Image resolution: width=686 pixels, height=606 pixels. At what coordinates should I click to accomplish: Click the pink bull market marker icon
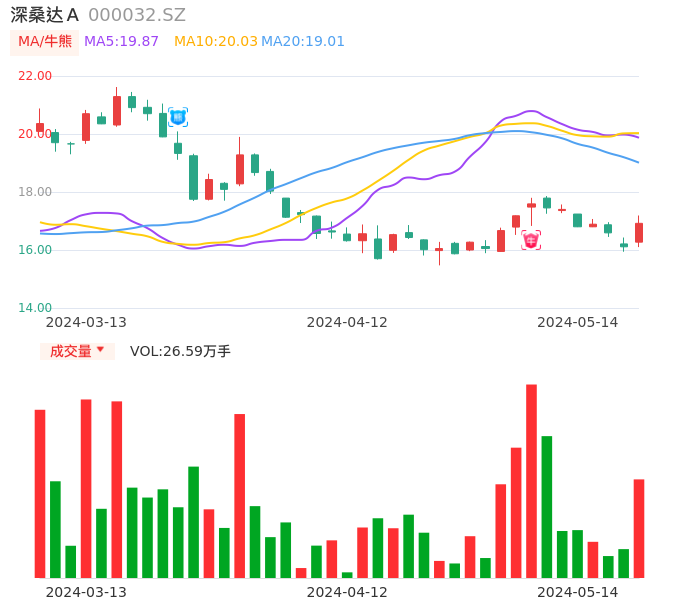tap(531, 240)
